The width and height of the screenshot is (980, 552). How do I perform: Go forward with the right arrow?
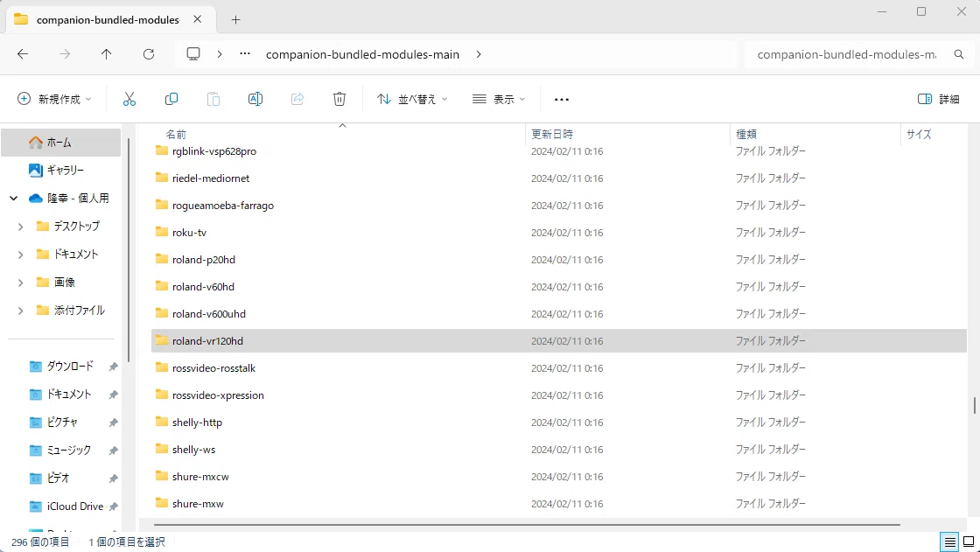tap(65, 54)
